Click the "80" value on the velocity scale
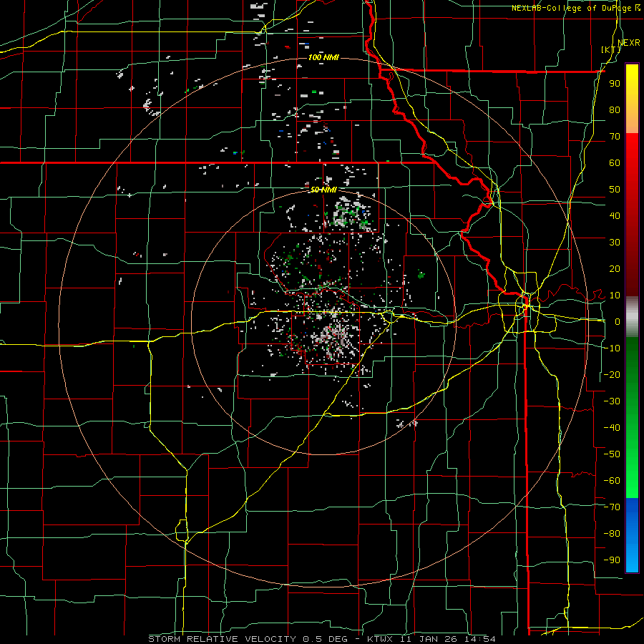Image resolution: width=644 pixels, height=644 pixels. (x=615, y=110)
